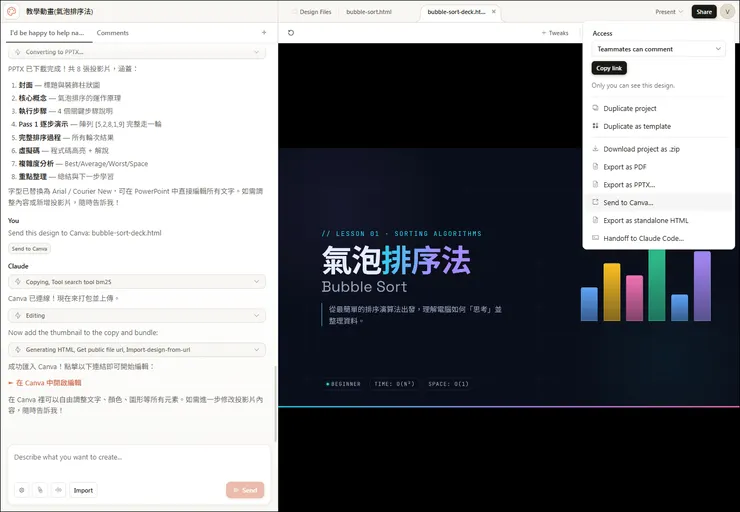The image size is (740, 512).
Task: Select the I'd be happy to help chat tab
Action: point(47,33)
